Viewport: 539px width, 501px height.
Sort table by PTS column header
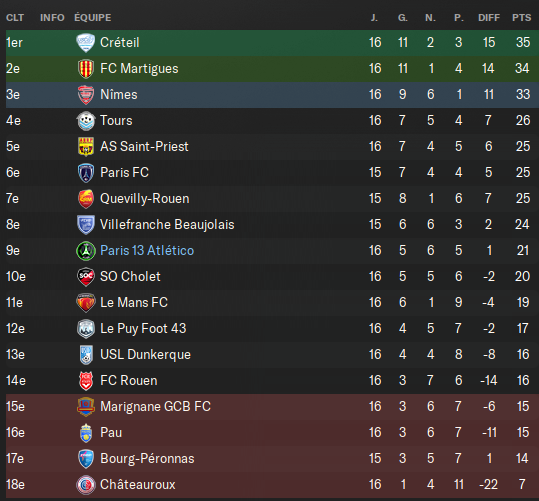(521, 18)
